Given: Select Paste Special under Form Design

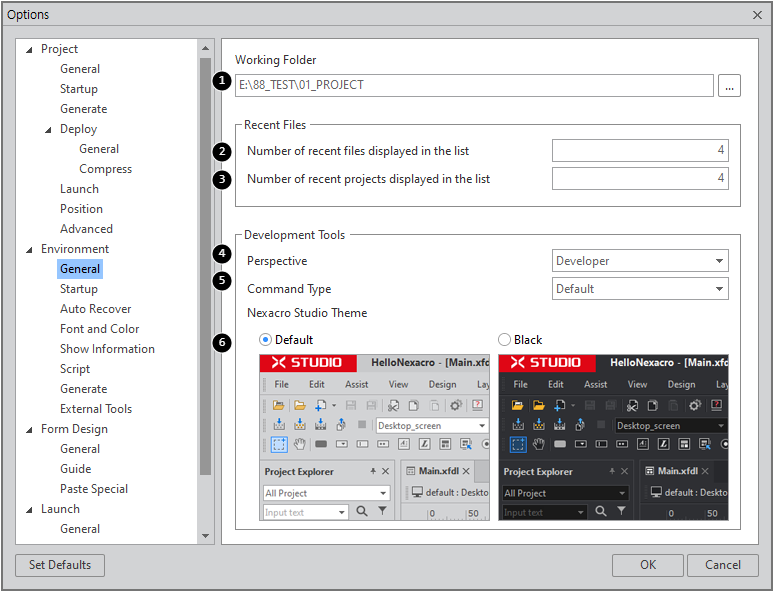Looking at the screenshot, I should point(93,489).
